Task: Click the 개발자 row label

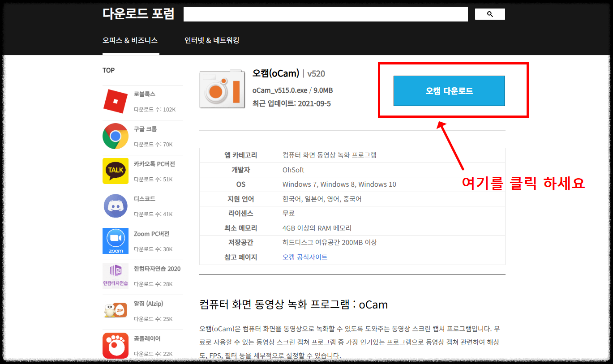Action: coord(241,170)
